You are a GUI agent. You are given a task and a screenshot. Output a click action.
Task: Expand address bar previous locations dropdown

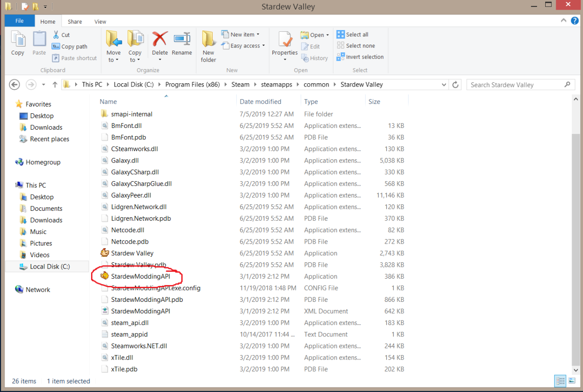(444, 85)
